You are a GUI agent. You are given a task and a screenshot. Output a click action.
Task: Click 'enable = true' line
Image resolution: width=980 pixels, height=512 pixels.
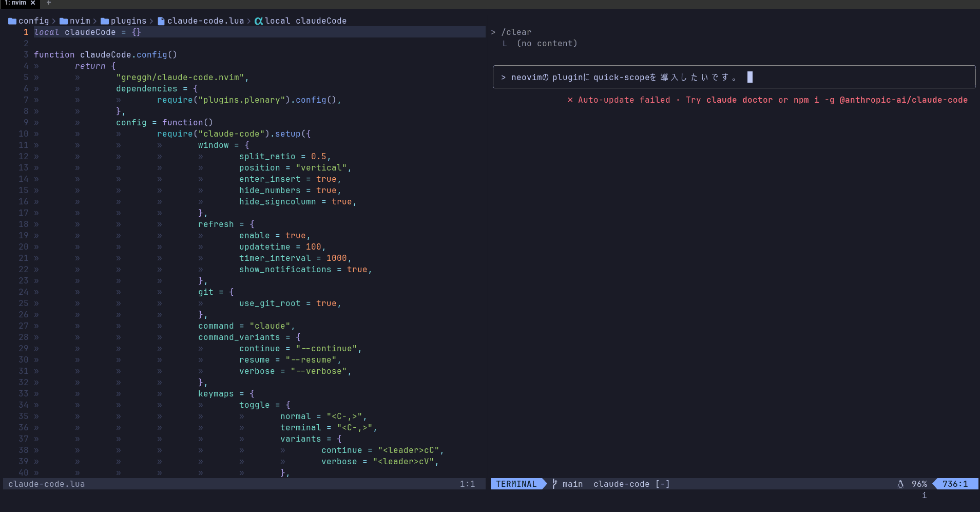(273, 236)
